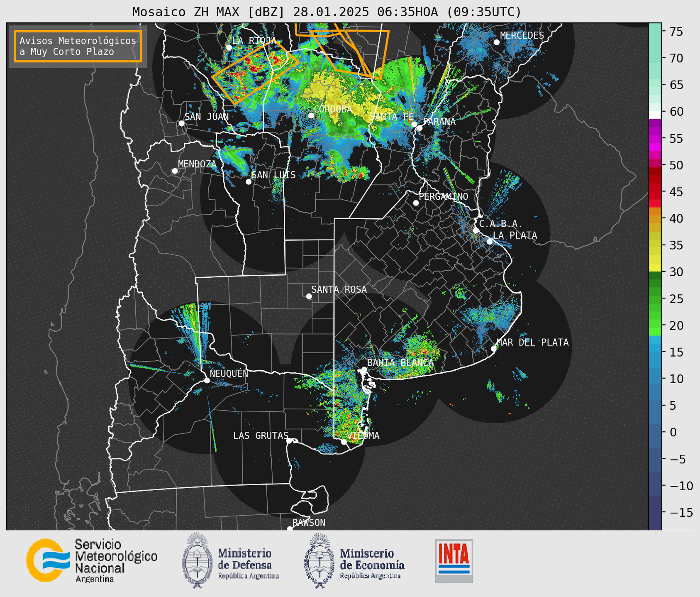
Task: Click the SANTA FE city marker dot
Action: pyautogui.click(x=414, y=124)
